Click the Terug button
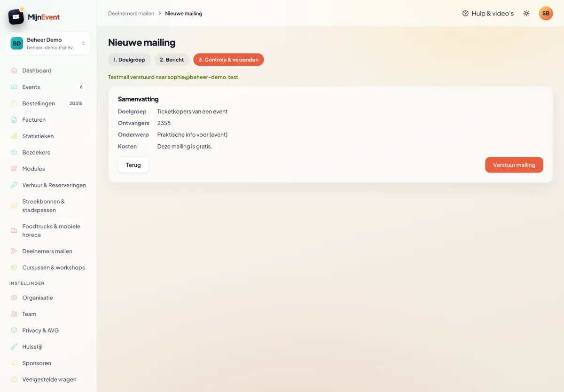 point(133,165)
